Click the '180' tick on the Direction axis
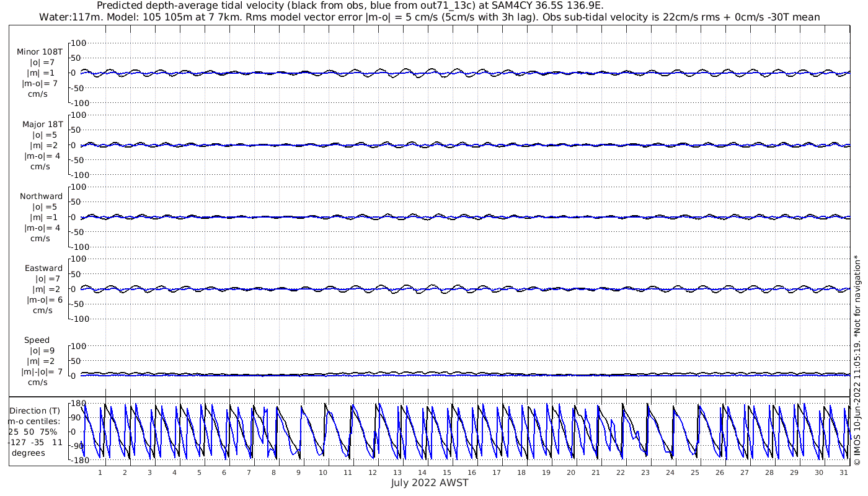This screenshot has height=496, width=868. pos(78,404)
